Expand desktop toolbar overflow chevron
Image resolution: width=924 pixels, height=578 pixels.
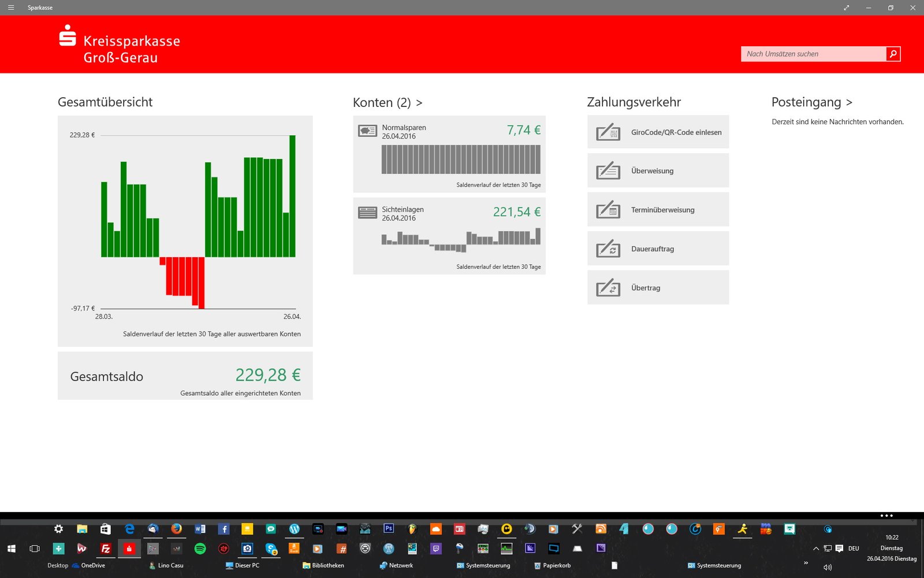coord(806,563)
